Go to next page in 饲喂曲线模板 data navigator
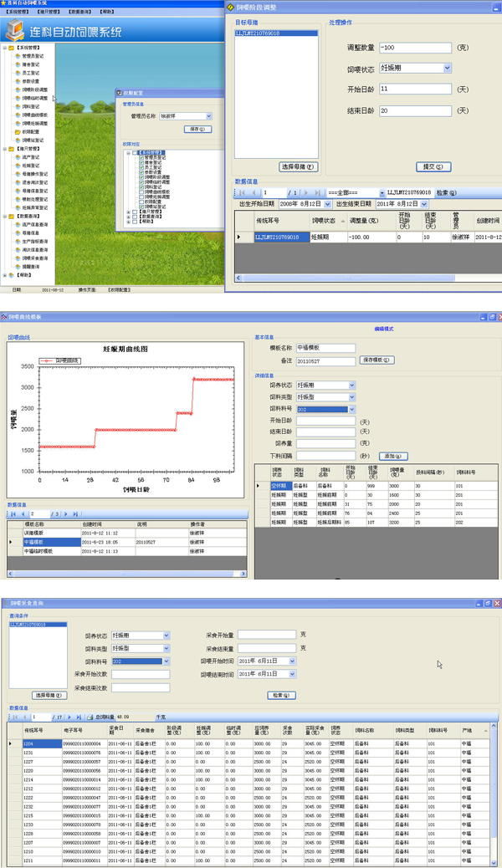The width and height of the screenshot is (502, 868). (x=65, y=513)
